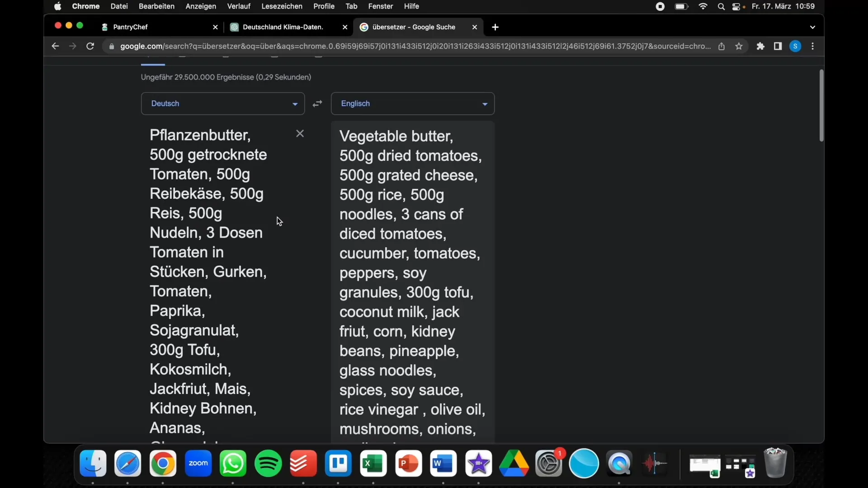Click the English translation output text
This screenshot has width=868, height=488.
[x=412, y=282]
